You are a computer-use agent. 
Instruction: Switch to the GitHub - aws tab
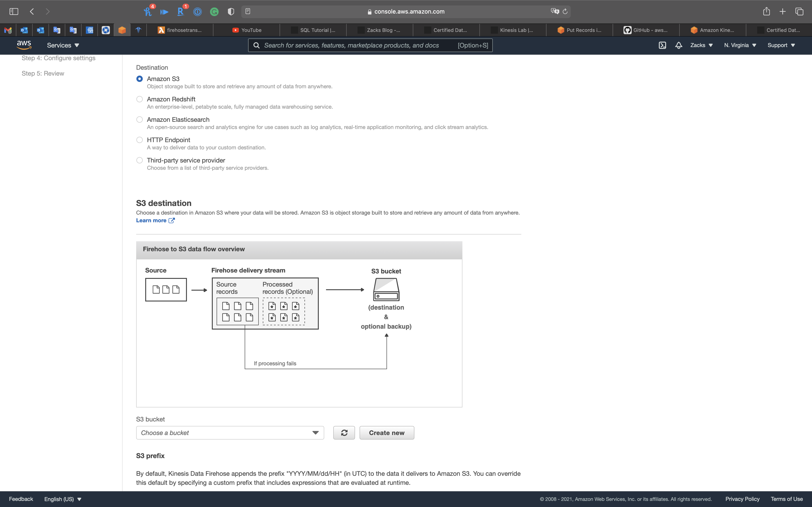click(x=646, y=30)
